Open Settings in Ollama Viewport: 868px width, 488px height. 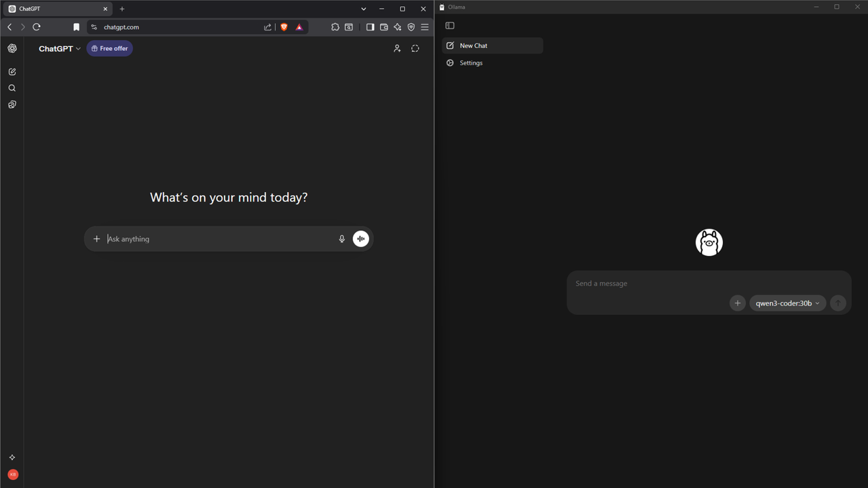coord(493,63)
